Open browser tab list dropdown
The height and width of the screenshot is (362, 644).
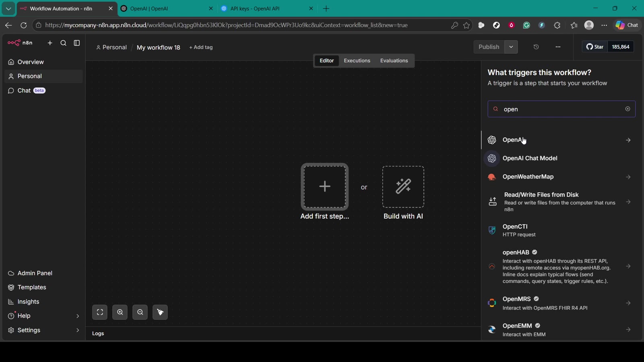(8, 8)
